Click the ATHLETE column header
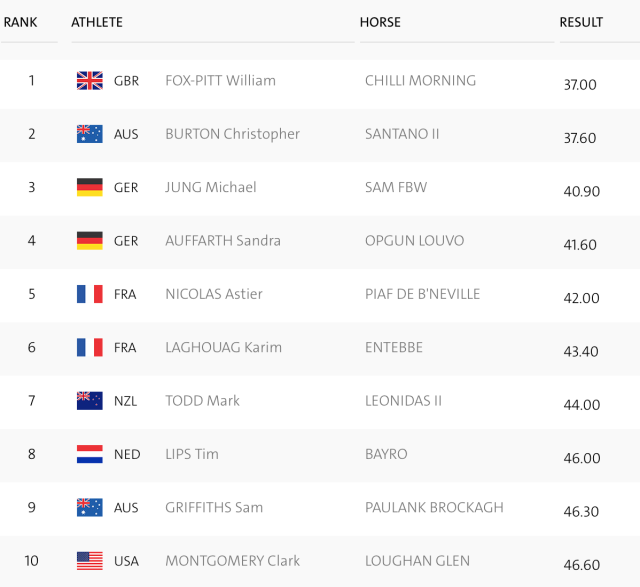The height and width of the screenshot is (587, 640). (x=97, y=22)
